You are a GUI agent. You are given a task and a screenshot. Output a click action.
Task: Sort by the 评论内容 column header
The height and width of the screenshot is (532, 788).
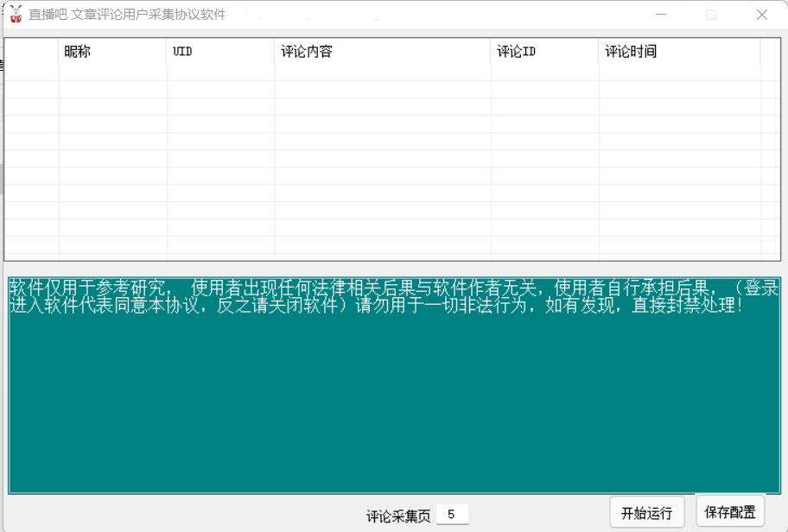(x=382, y=52)
